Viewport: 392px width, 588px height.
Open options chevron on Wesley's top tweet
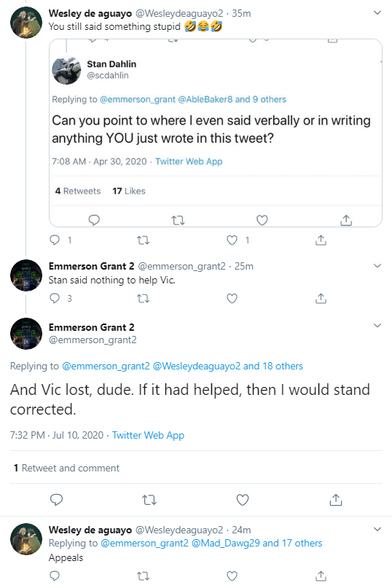(x=377, y=12)
